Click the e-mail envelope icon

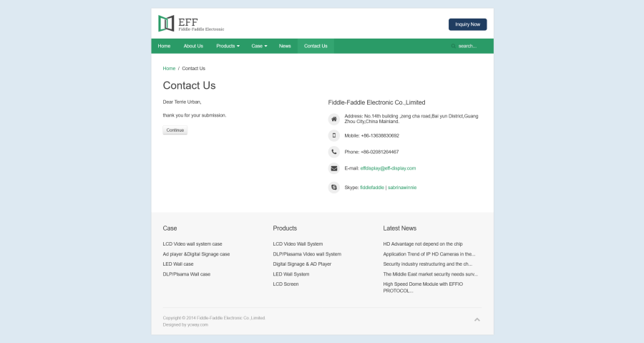pos(333,168)
